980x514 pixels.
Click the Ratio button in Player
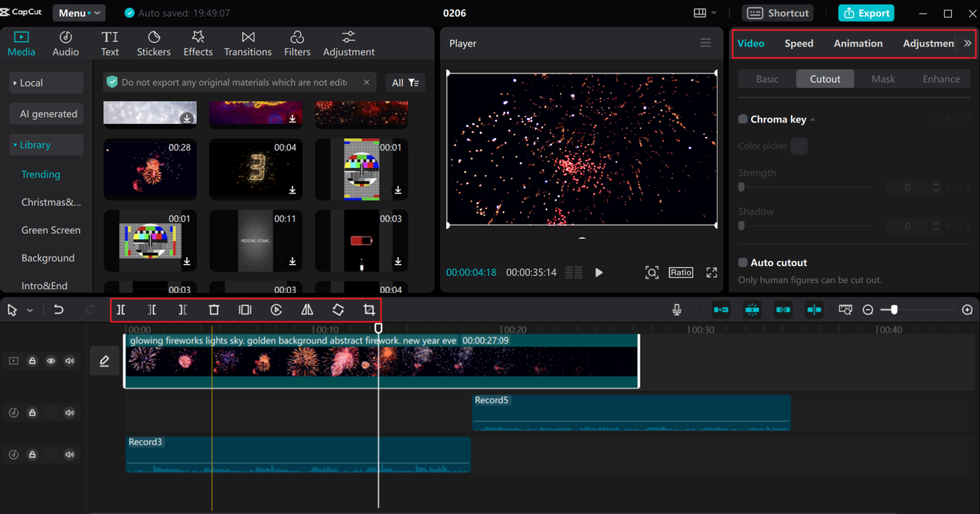coord(681,272)
